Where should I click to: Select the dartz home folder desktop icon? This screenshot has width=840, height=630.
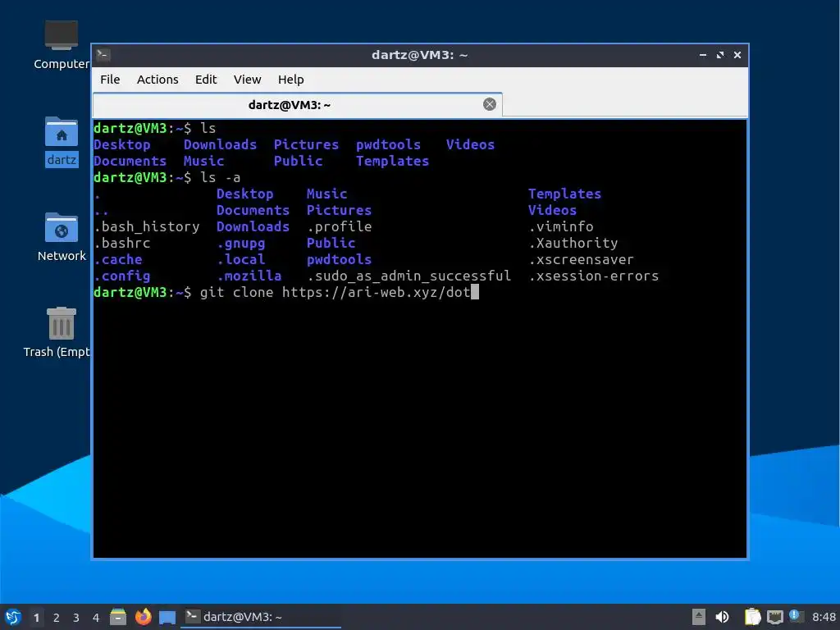coord(62,141)
